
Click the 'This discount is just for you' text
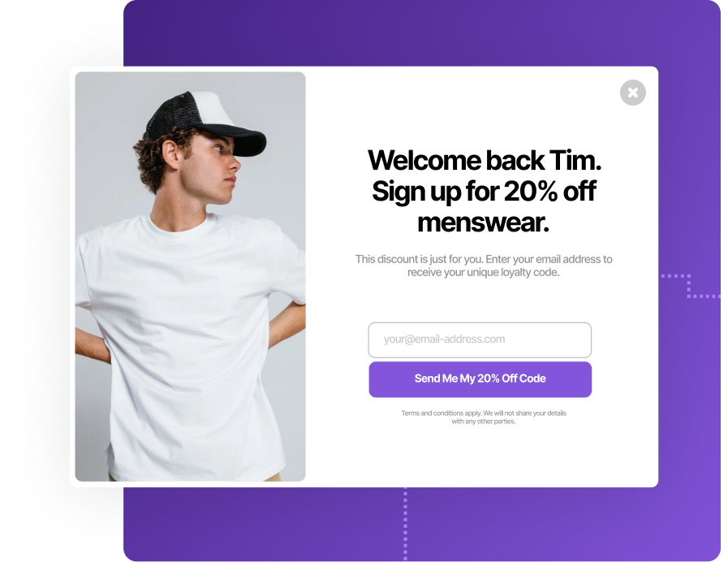tap(420, 259)
